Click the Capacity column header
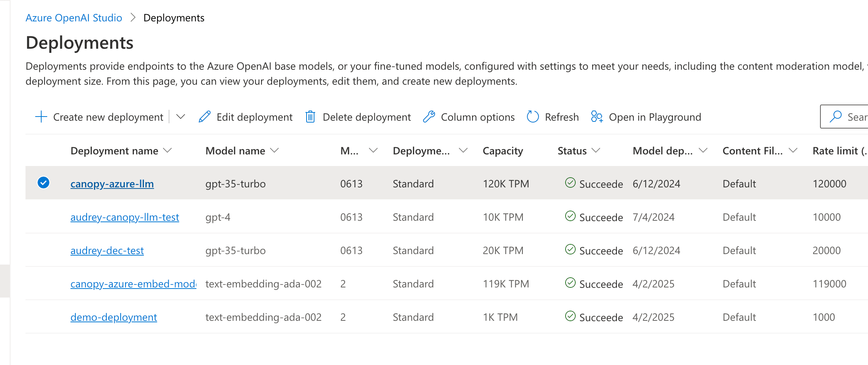Viewport: 868px width, 365px height. point(503,151)
